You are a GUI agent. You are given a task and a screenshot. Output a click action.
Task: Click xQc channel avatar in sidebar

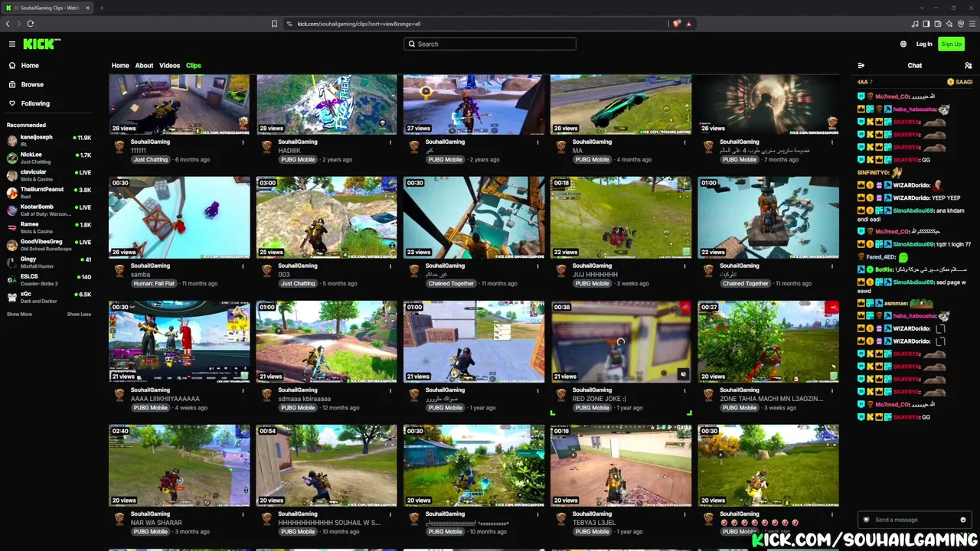[x=12, y=297]
